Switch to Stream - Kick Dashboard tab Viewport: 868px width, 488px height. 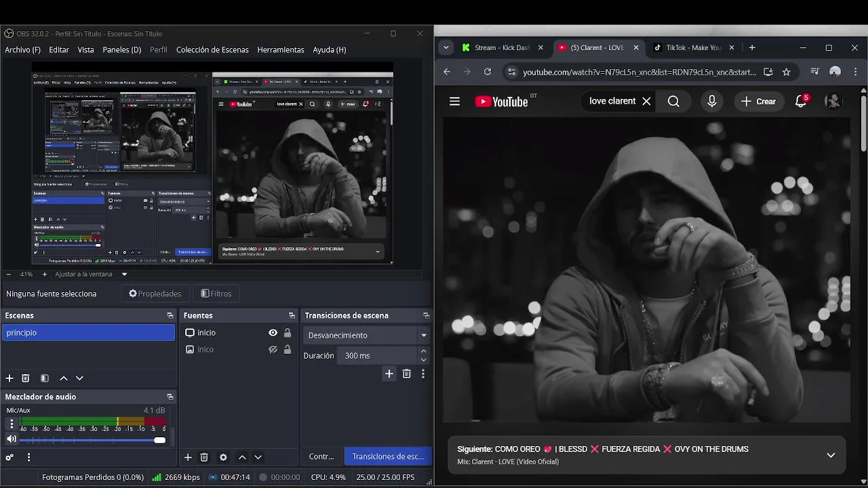pyautogui.click(x=502, y=47)
